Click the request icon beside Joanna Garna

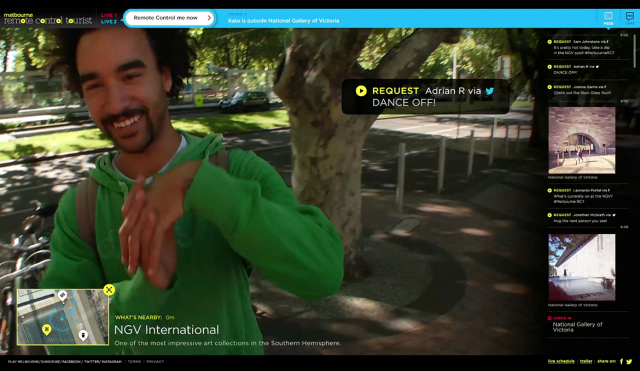point(549,87)
